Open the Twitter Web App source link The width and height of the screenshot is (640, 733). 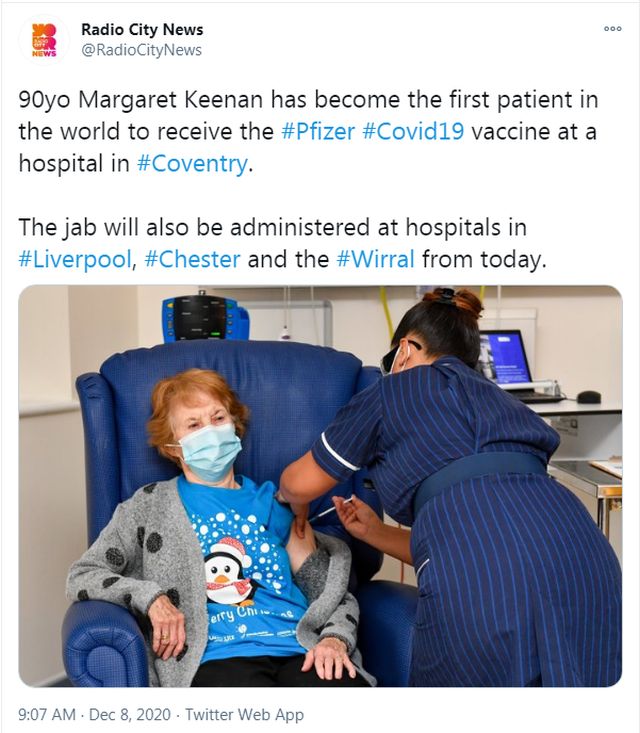point(244,714)
